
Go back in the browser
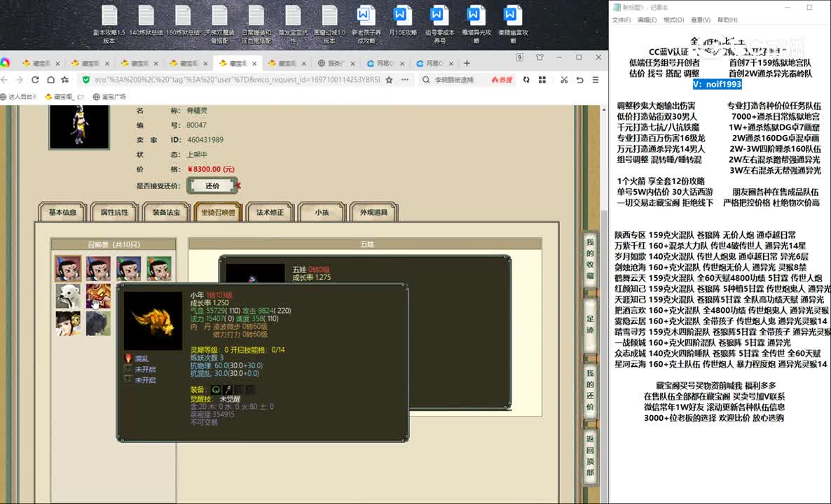click(4, 80)
